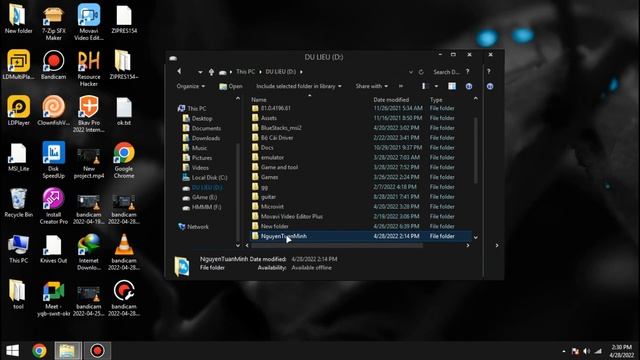Open Include selected folder in library dropdown
The width and height of the screenshot is (640, 360).
point(299,86)
